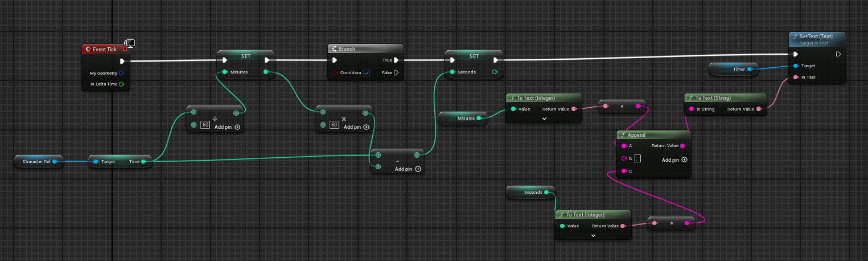Click the SET Minutes exec output pin
This screenshot has width=868, height=261.
tap(266, 60)
